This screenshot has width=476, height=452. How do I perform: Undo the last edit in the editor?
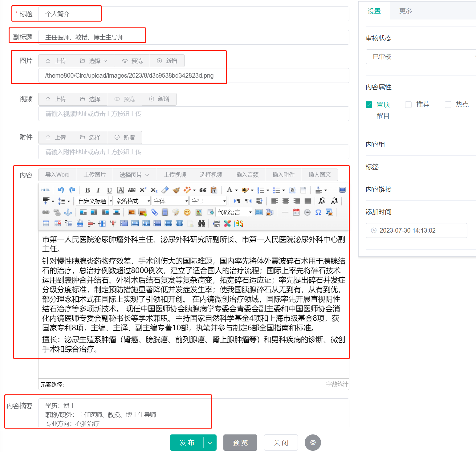click(x=61, y=190)
